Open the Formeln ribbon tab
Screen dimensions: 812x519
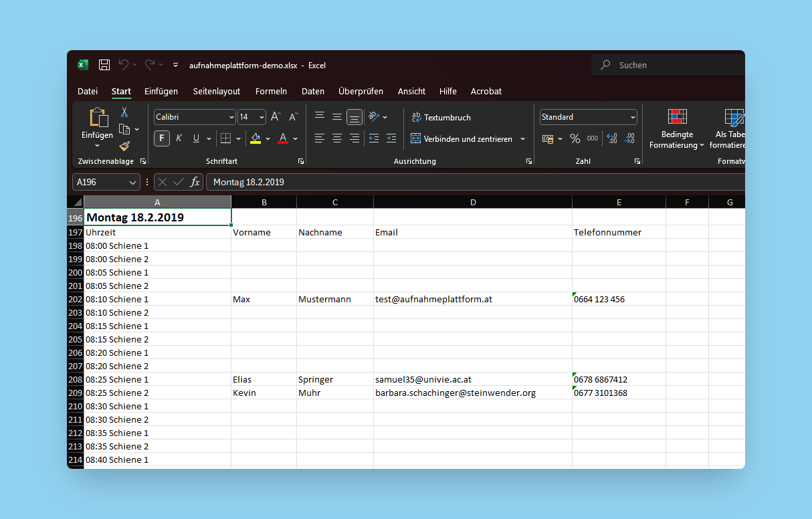coord(271,91)
